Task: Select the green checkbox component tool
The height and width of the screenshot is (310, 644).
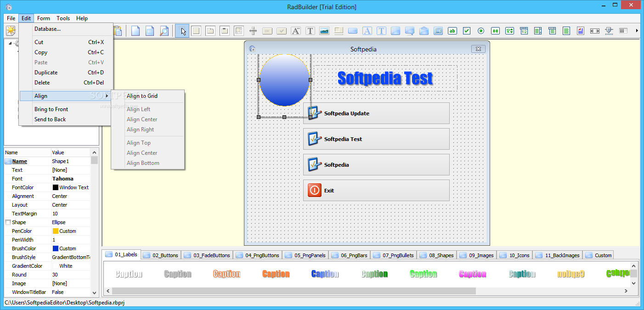Action: point(467,31)
